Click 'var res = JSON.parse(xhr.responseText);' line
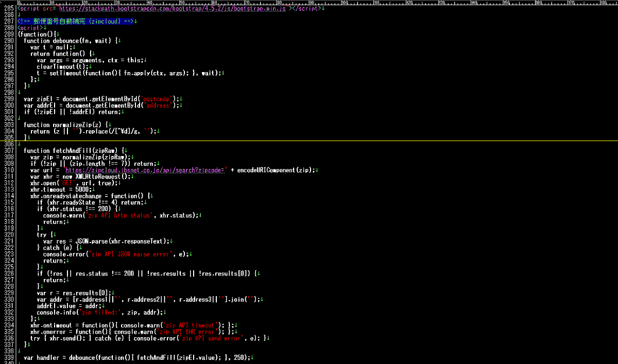The width and height of the screenshot is (618, 364). pos(106,241)
